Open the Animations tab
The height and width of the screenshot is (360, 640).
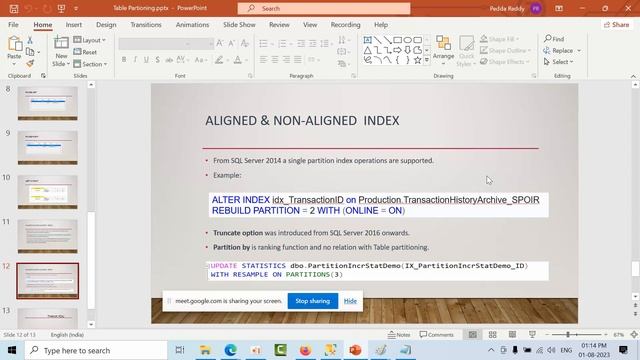coord(192,24)
